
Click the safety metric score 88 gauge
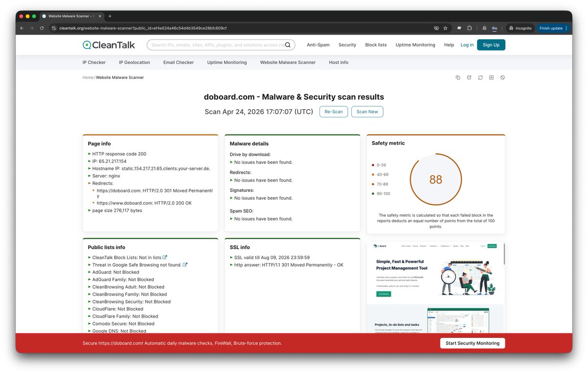(x=436, y=180)
